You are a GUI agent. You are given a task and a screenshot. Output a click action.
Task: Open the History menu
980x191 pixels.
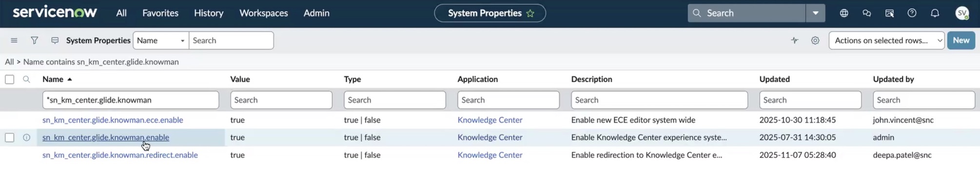coord(209,13)
